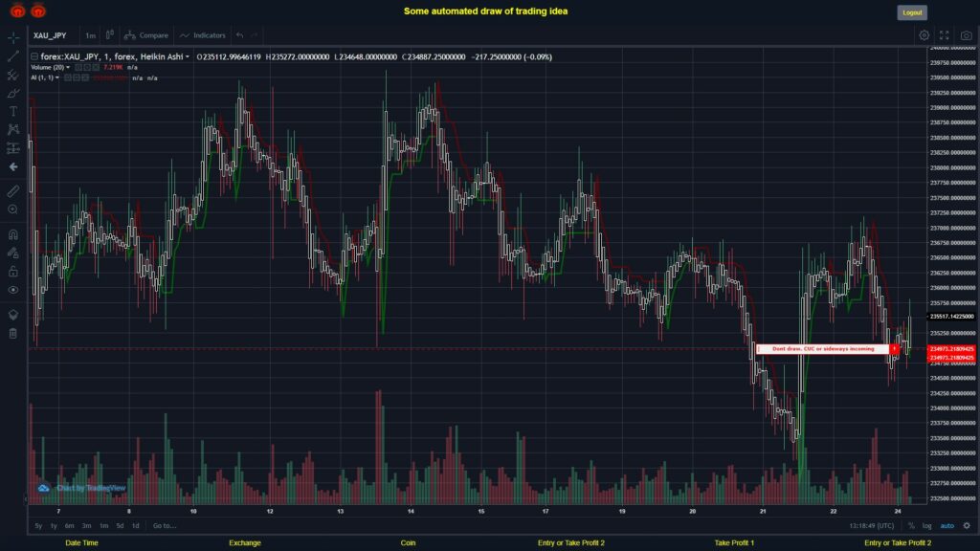980x551 pixels.
Task: Select the Text annotation tool
Action: click(13, 111)
